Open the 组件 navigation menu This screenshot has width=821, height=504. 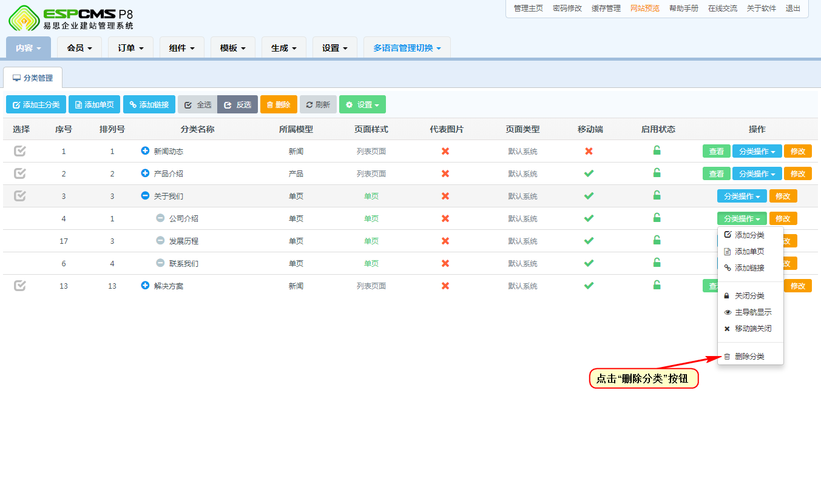click(x=181, y=48)
